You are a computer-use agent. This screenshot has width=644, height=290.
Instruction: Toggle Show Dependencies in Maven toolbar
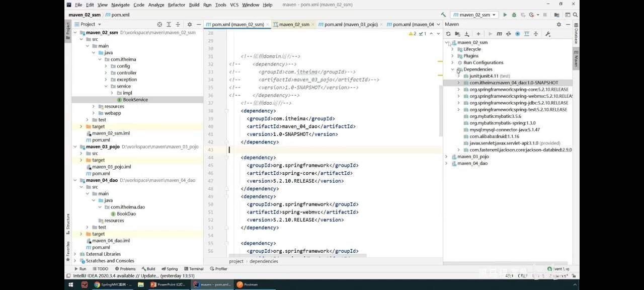pyautogui.click(x=526, y=34)
